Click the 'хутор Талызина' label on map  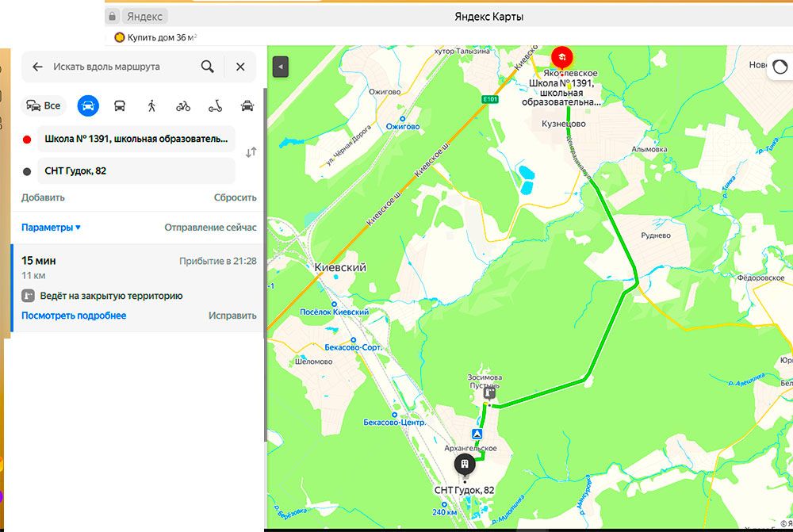pos(462,51)
